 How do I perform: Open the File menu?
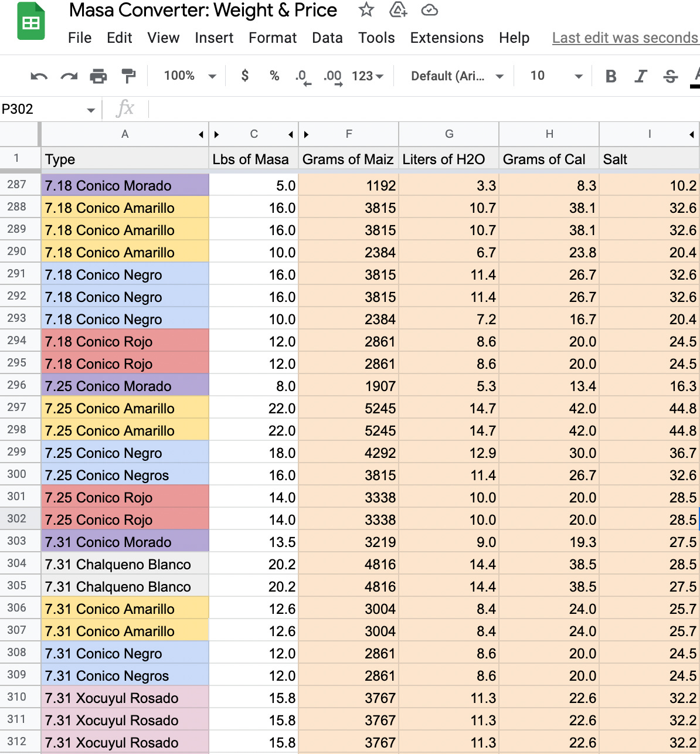point(80,38)
